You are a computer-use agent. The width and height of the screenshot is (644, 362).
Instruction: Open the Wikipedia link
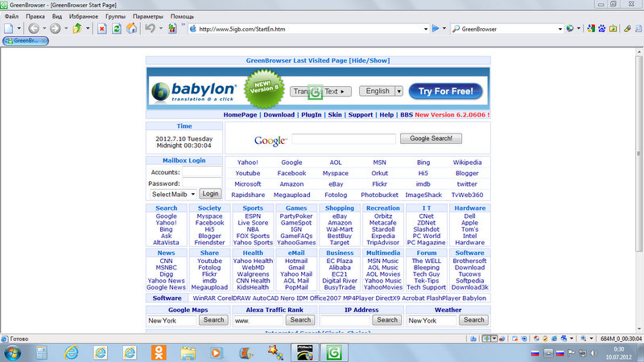tap(467, 162)
